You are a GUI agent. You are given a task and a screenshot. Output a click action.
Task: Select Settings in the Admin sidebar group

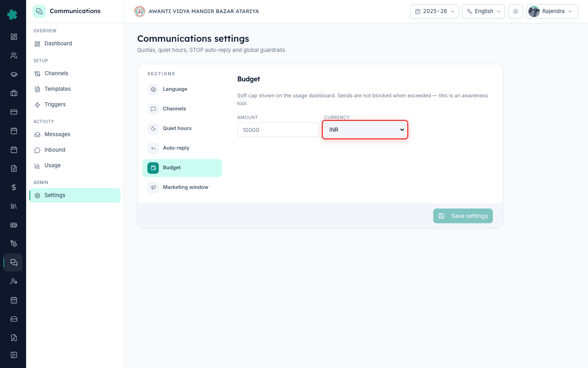[75, 195]
